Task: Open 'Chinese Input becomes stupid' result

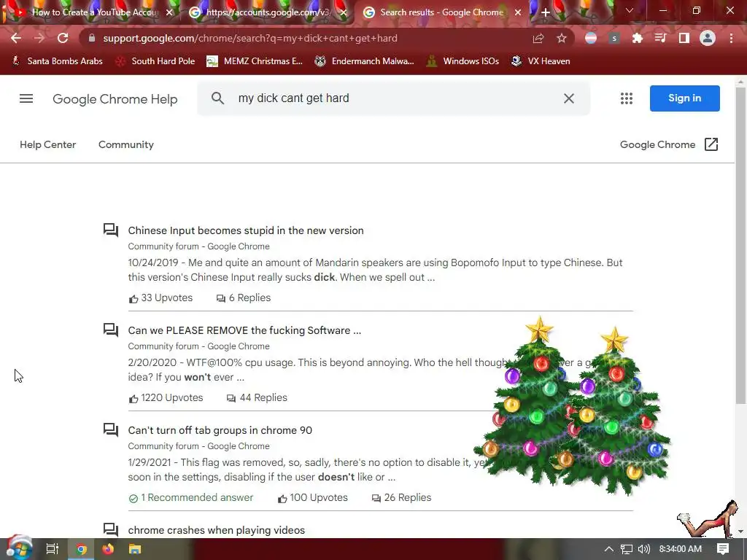Action: 246,230
